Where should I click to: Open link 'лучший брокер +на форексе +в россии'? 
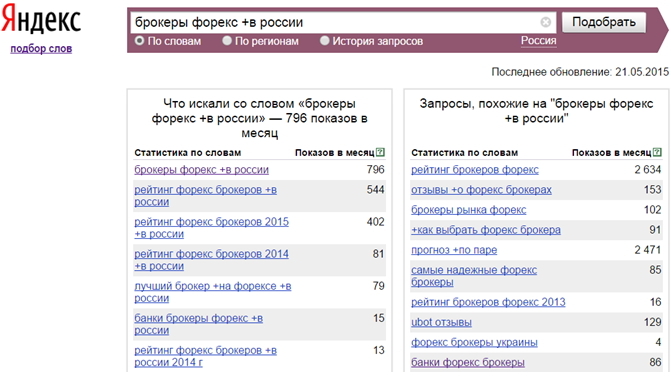[x=213, y=292]
